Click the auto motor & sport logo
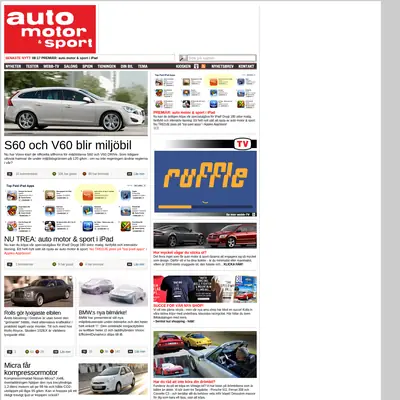The image size is (400, 400). [50, 29]
